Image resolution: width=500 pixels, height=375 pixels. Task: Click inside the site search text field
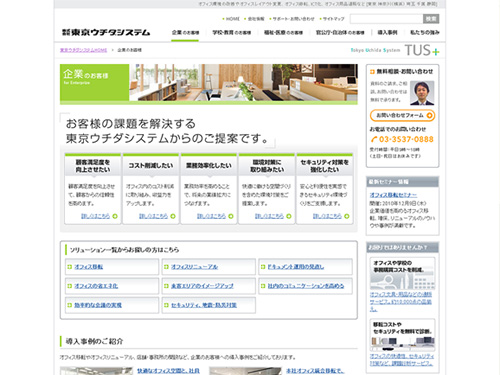[x=386, y=19]
